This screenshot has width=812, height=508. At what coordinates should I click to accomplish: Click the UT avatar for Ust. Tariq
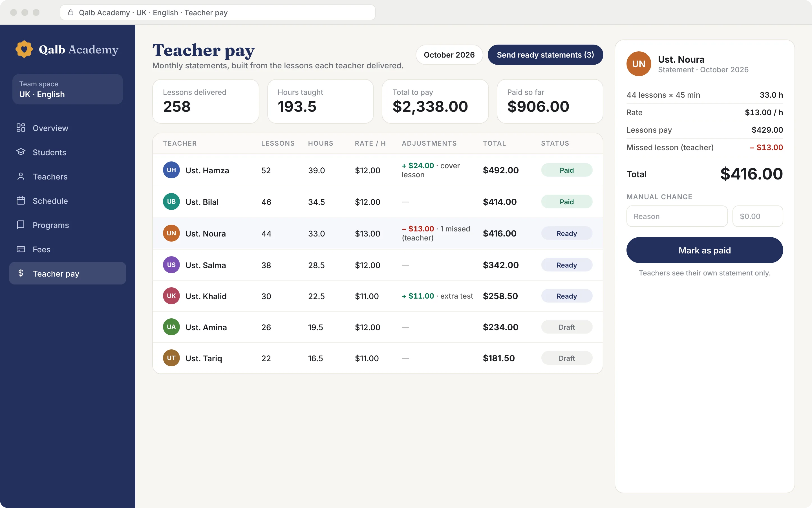tap(171, 358)
